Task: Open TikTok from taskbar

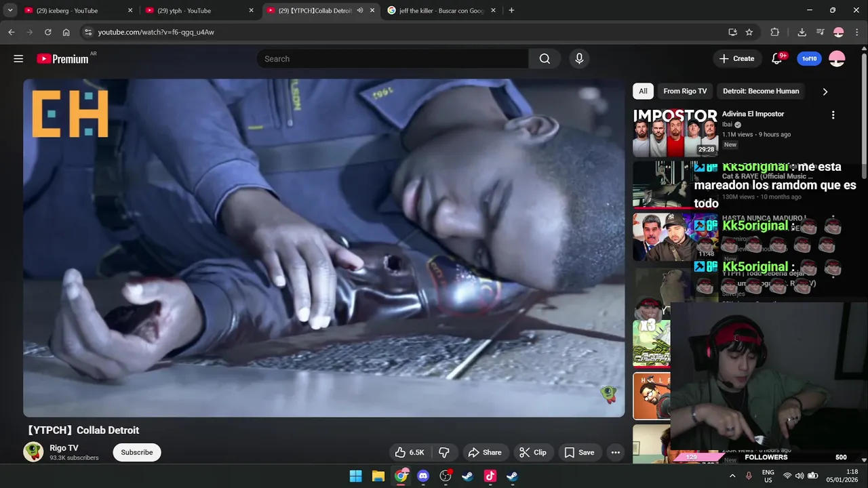Action: pyautogui.click(x=490, y=476)
